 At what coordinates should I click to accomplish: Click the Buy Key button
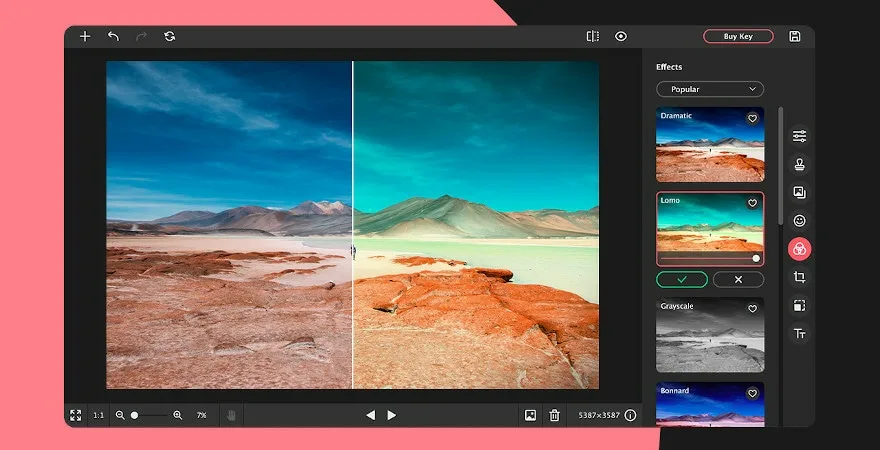pyautogui.click(x=738, y=36)
